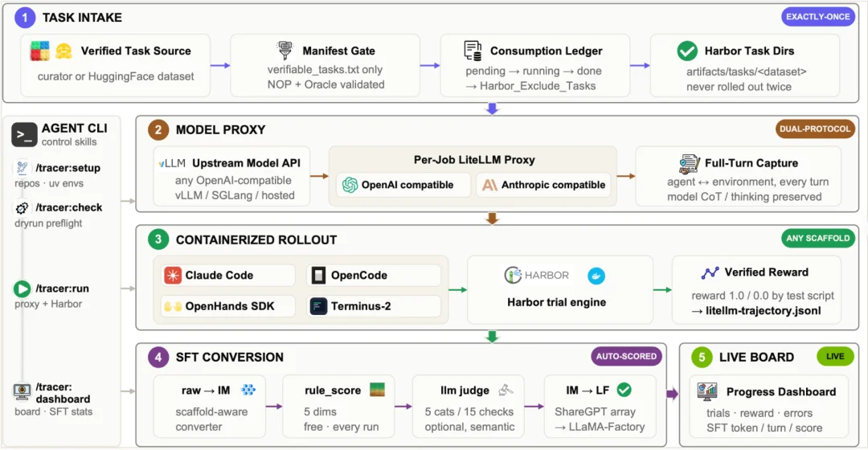Select the Terminus-2 scaffold chip
Viewport: 868px width, 450px height.
point(374,306)
